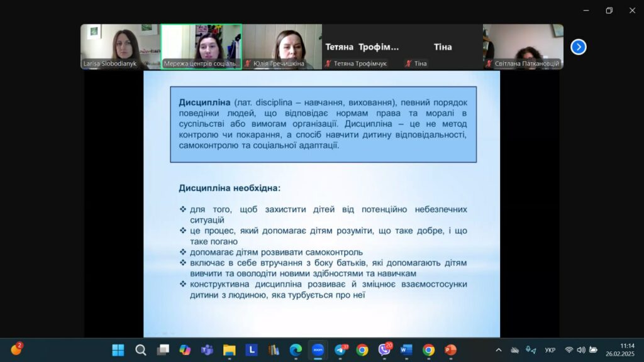
Task: Select Larisa Slobodianyk's video thumbnail
Action: point(120,47)
